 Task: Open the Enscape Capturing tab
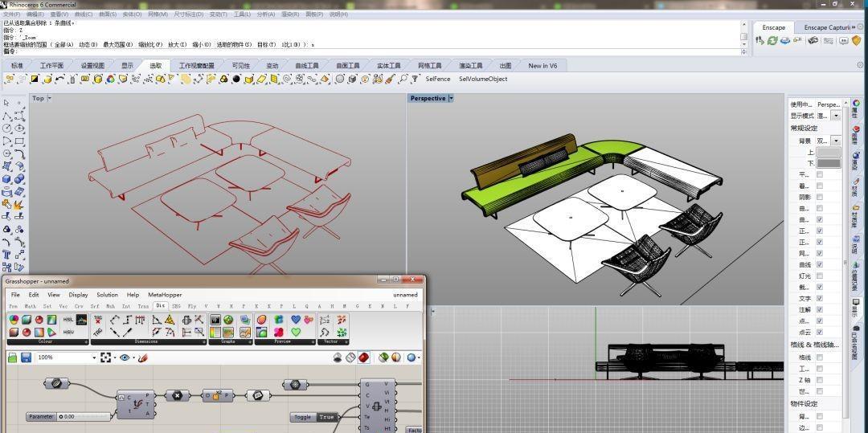coord(826,27)
